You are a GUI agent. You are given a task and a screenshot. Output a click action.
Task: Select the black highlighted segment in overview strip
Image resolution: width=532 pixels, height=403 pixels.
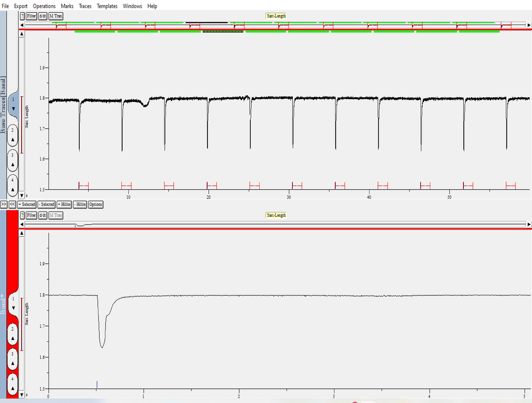click(206, 23)
